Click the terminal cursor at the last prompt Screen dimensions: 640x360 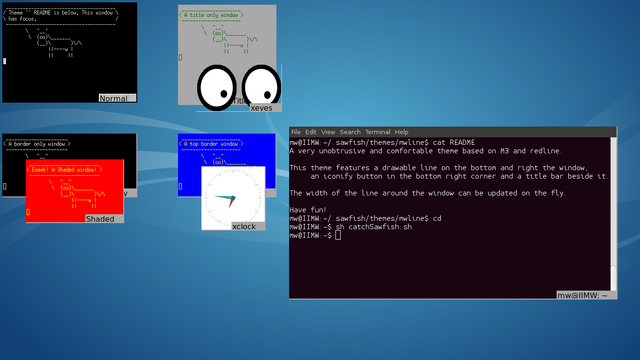(338, 235)
